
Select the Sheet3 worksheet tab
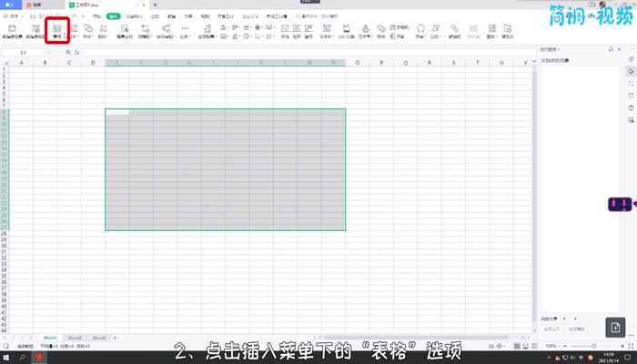tap(98, 337)
